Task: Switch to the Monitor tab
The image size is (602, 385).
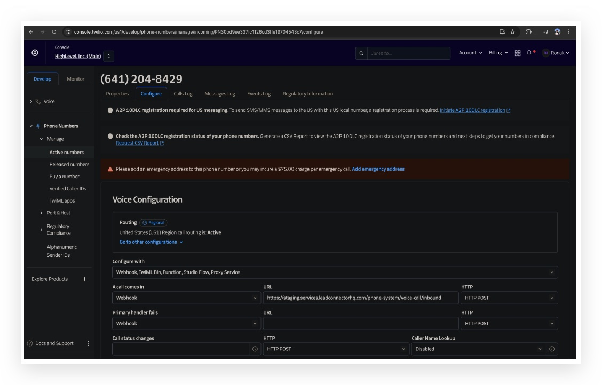Action: coord(75,79)
